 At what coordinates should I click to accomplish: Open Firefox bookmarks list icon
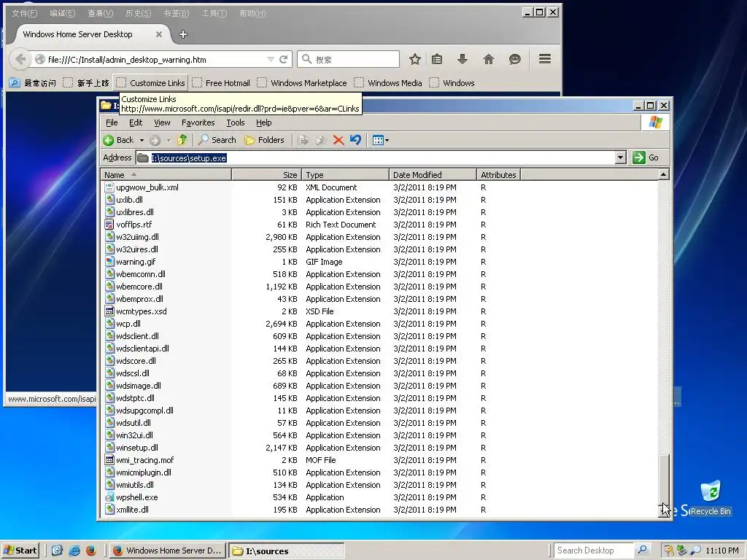pos(437,59)
